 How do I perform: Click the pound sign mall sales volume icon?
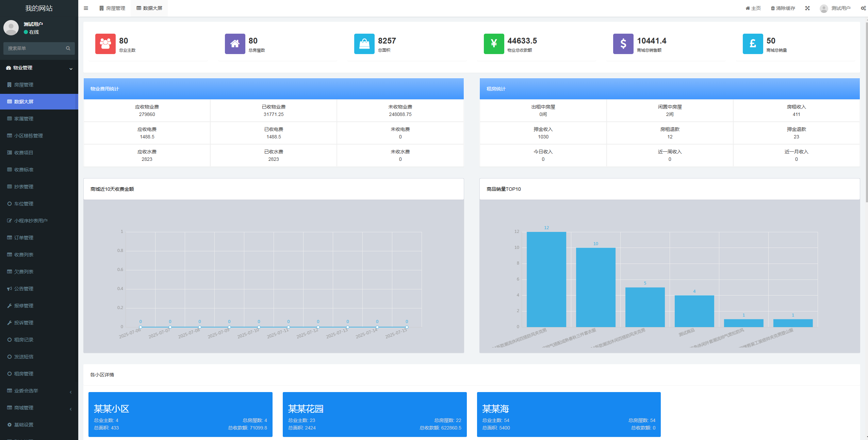[x=753, y=44]
